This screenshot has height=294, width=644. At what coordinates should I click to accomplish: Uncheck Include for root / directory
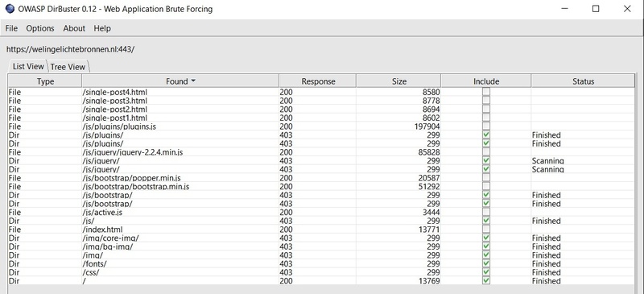(486, 281)
